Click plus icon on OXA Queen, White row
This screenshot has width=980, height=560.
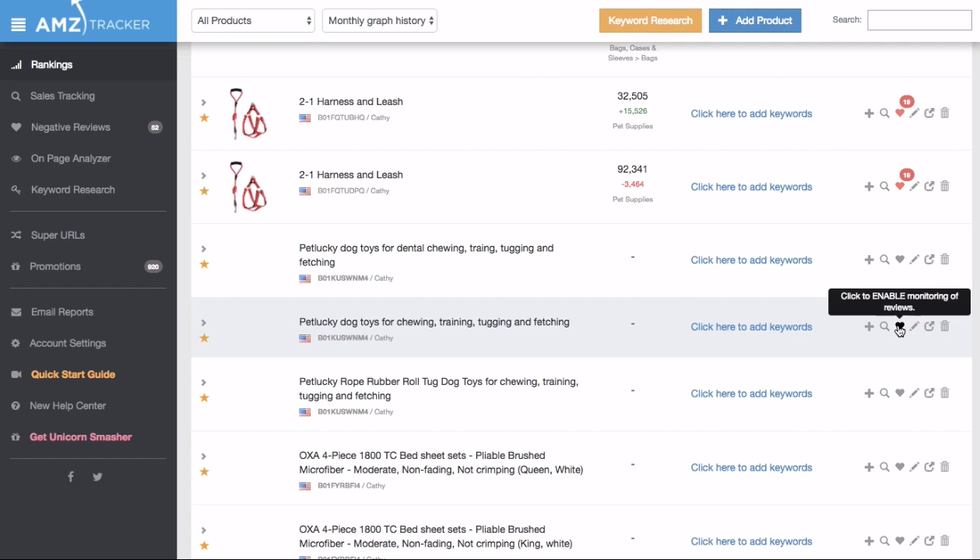tap(869, 467)
